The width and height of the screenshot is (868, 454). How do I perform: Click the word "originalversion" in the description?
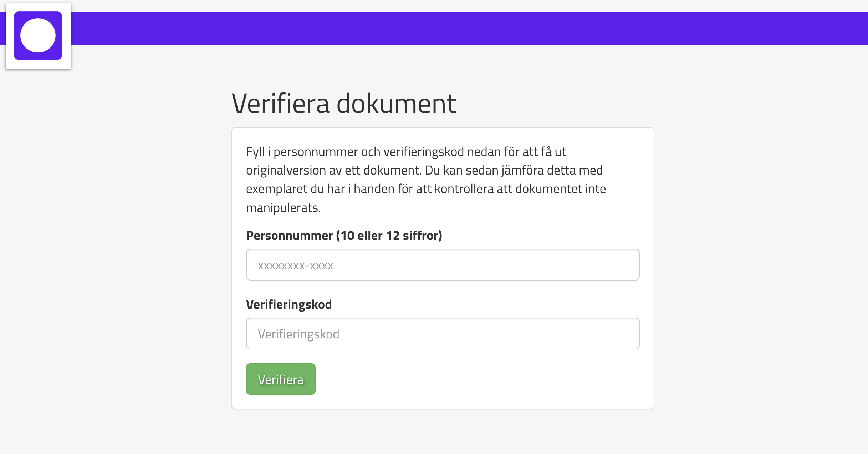tap(286, 170)
